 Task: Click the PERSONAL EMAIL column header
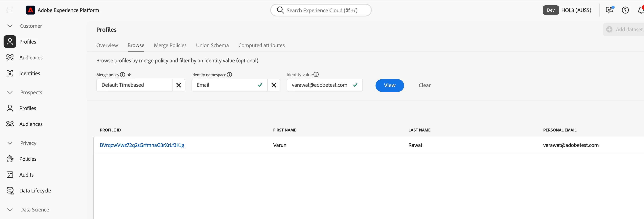[560, 130]
